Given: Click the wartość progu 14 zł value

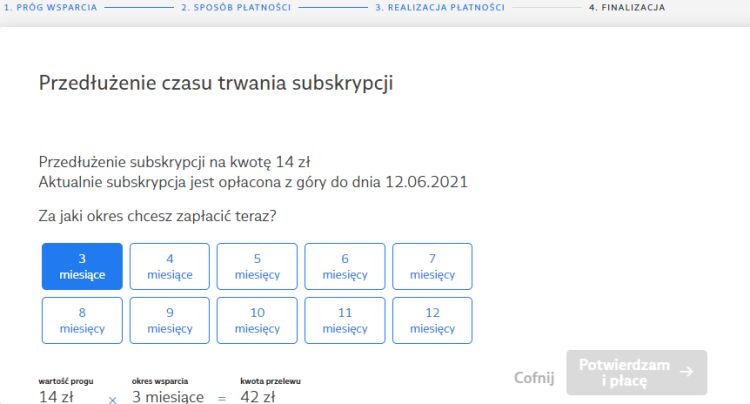Looking at the screenshot, I should 58,396.
